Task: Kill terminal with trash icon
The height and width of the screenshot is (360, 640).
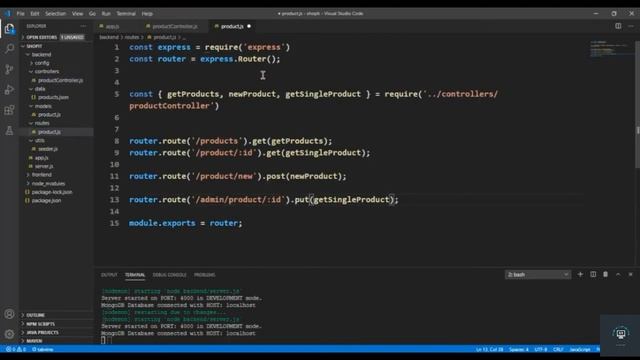Action: tap(605, 274)
